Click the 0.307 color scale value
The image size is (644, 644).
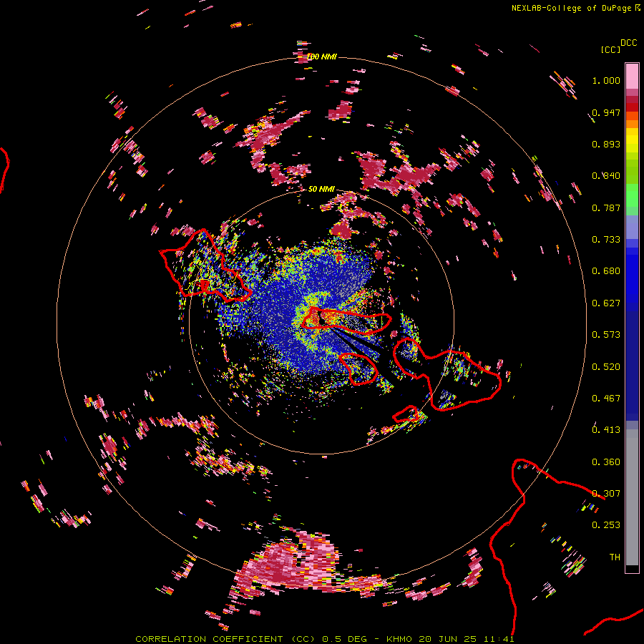606,494
